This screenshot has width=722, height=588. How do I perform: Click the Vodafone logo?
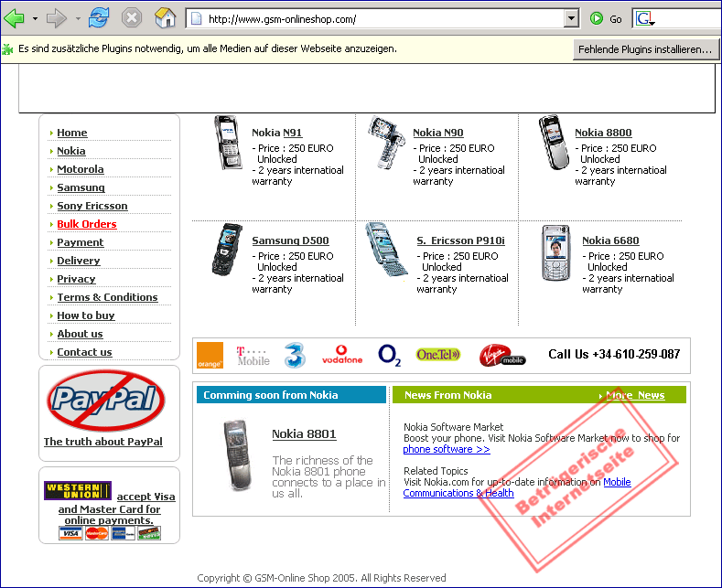tap(341, 355)
